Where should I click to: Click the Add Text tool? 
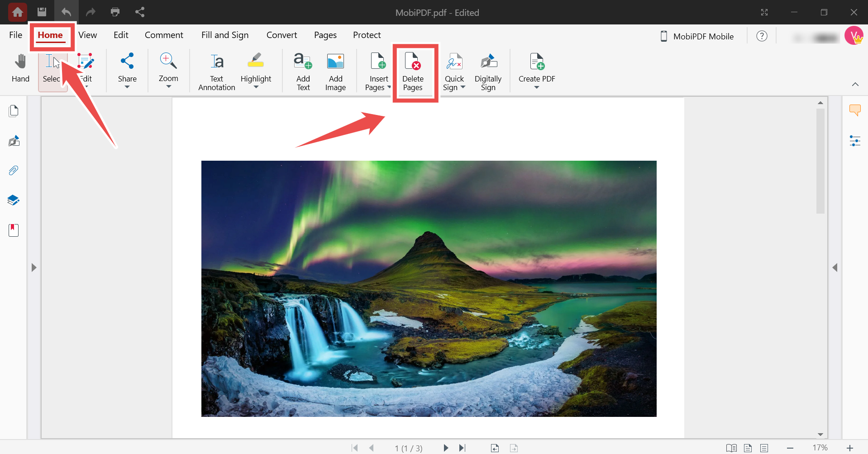pos(303,72)
